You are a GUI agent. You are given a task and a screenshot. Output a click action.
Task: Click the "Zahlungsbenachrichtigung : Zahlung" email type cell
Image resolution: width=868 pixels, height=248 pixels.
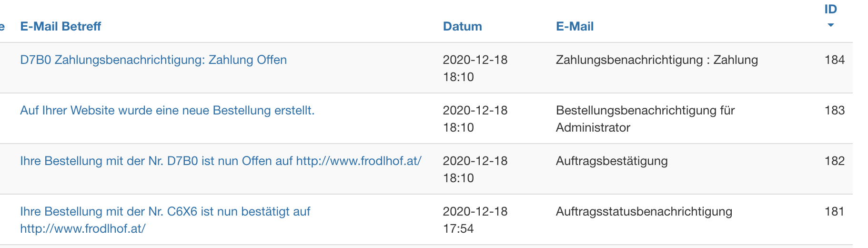(656, 60)
